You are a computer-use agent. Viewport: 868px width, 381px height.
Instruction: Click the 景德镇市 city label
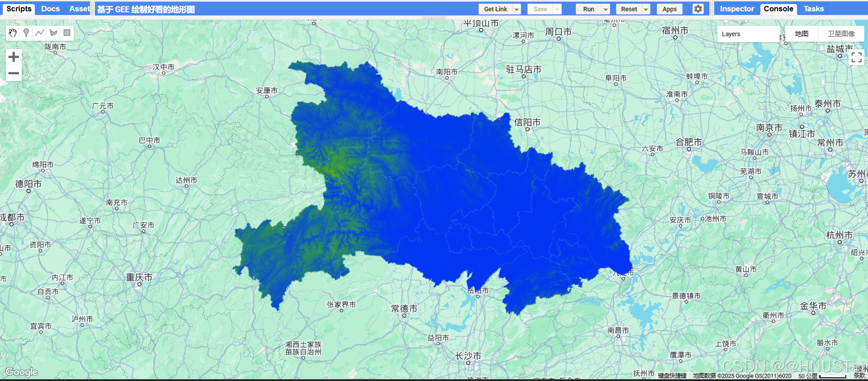(x=686, y=296)
